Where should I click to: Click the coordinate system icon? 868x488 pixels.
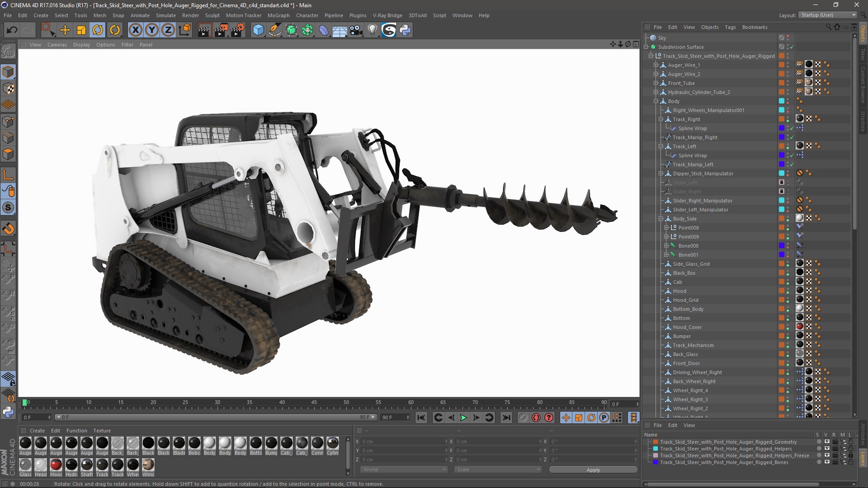(185, 30)
